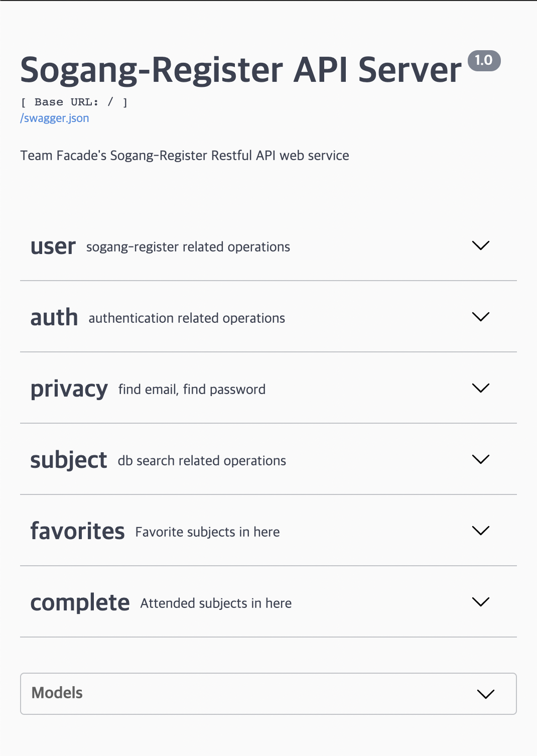Click the 1.0 version badge
537x756 pixels.
coord(484,61)
